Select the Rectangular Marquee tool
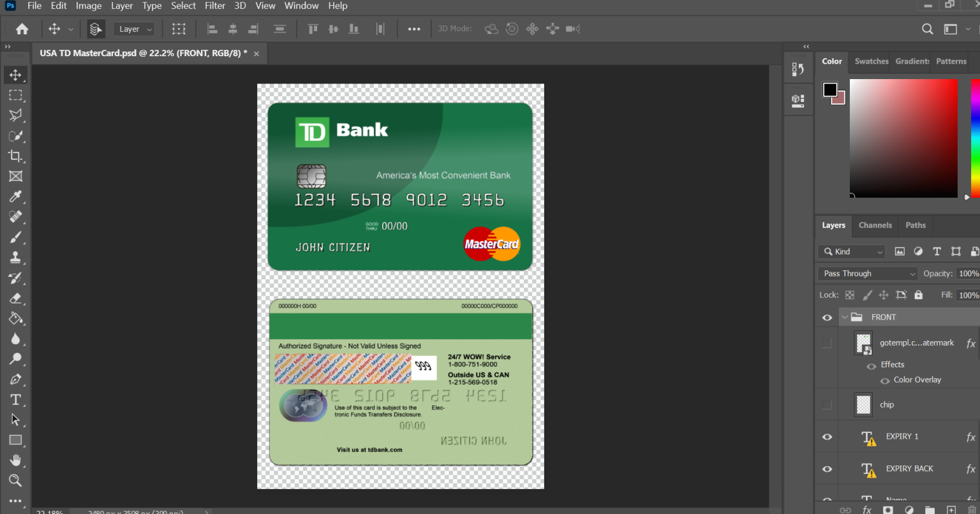Image resolution: width=980 pixels, height=514 pixels. pyautogui.click(x=15, y=95)
